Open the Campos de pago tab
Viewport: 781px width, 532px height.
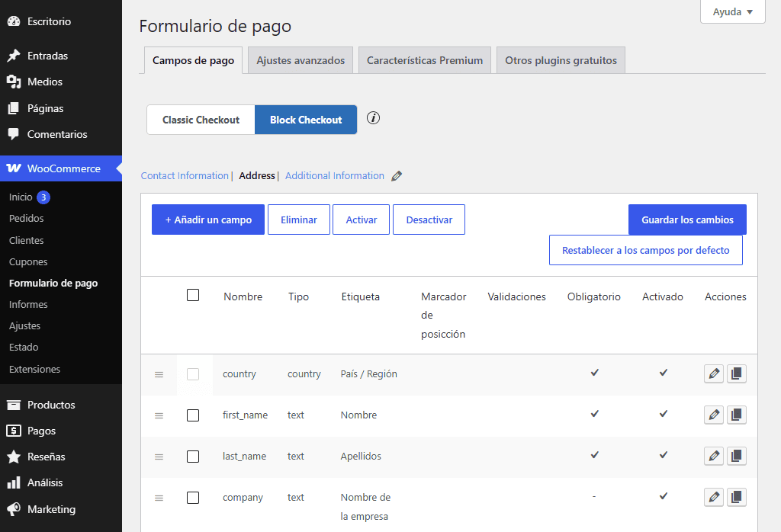click(193, 60)
